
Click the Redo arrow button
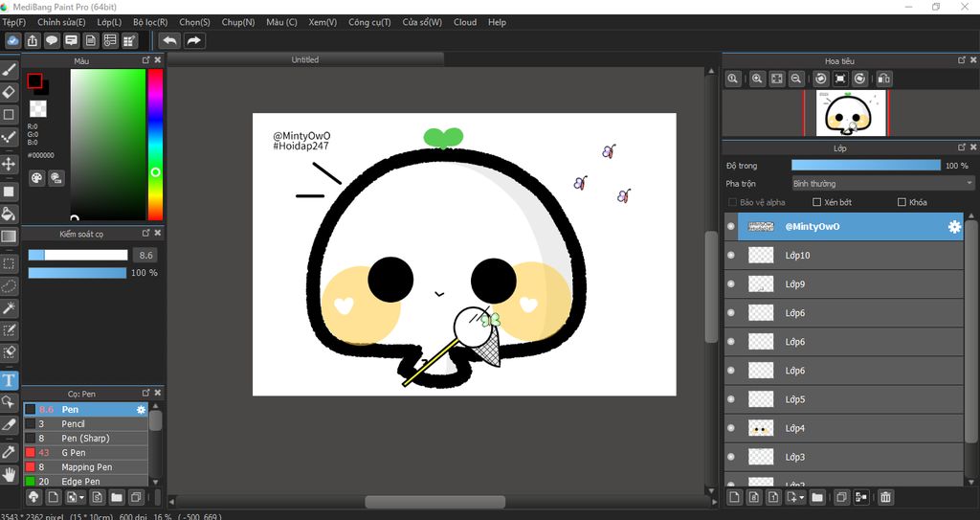coord(193,40)
